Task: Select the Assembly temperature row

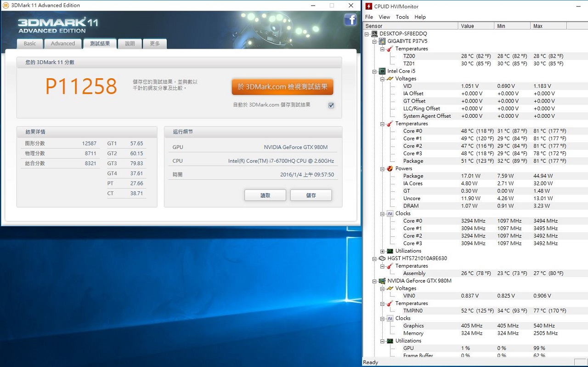Action: coord(475,273)
